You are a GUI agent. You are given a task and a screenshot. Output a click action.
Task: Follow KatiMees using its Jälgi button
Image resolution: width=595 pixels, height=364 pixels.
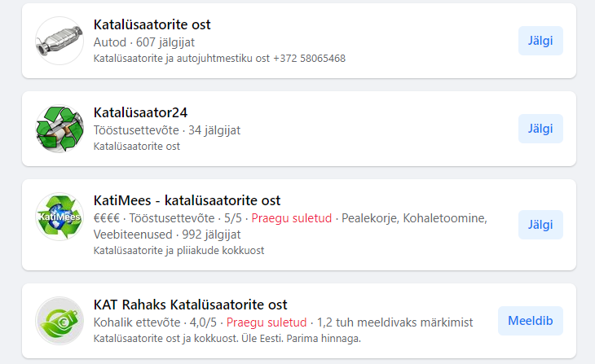coord(540,225)
